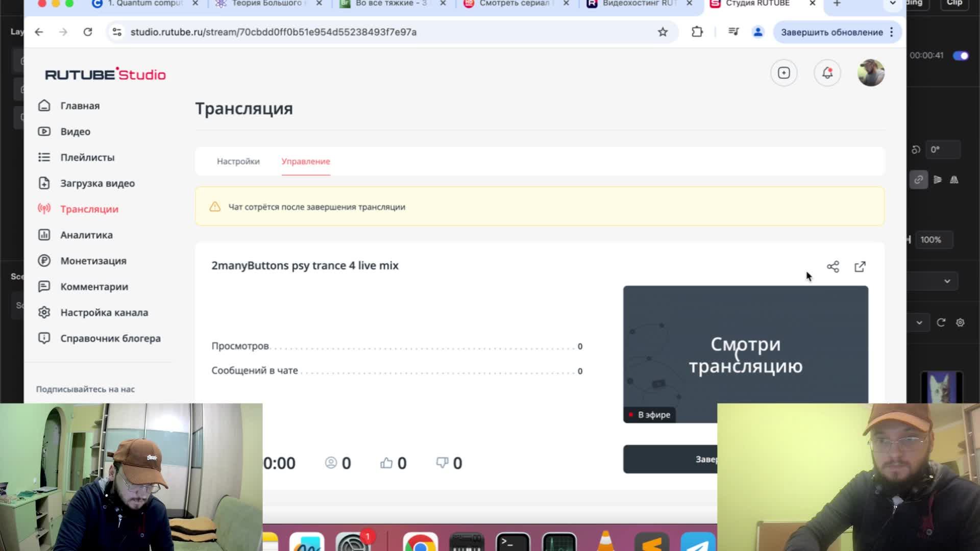Screen dimensions: 980x551
Task: Click the dark end-stream button
Action: [670, 459]
